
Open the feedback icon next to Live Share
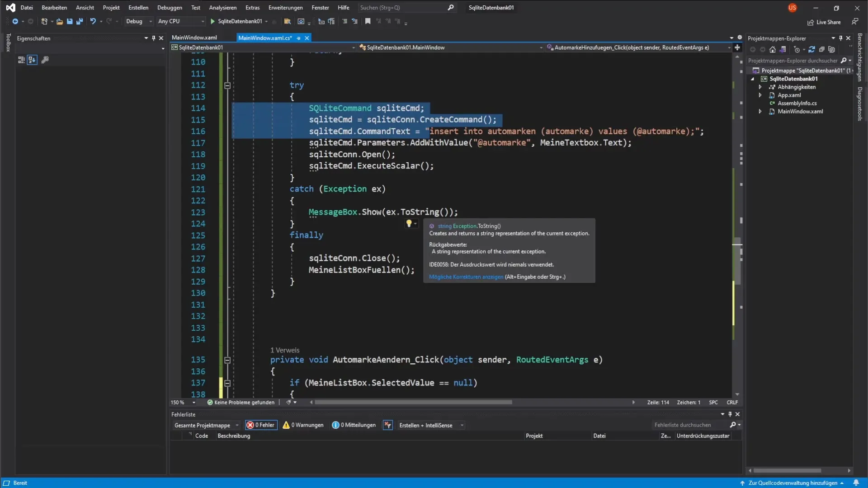point(855,22)
